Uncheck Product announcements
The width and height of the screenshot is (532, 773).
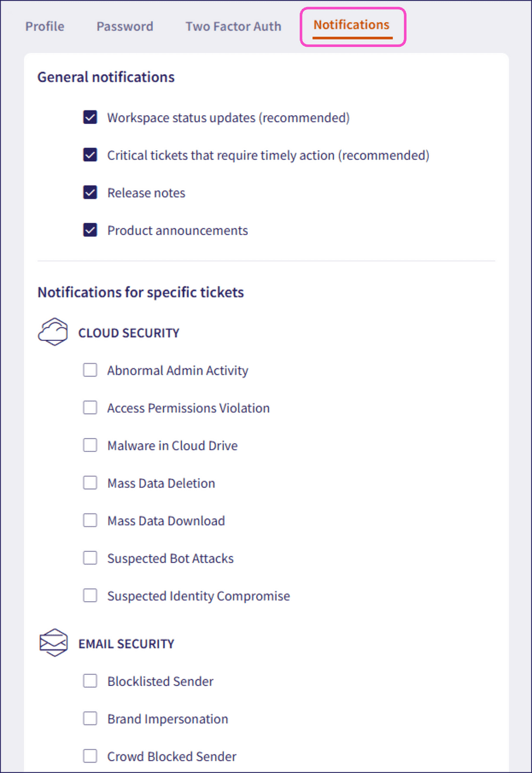click(90, 230)
